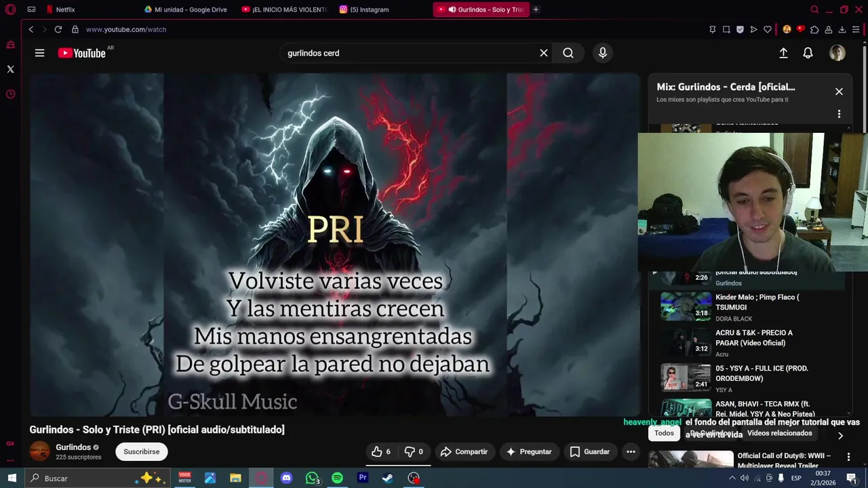Click the Windows taskbar Buscar search box
868x488 pixels.
coord(98,478)
